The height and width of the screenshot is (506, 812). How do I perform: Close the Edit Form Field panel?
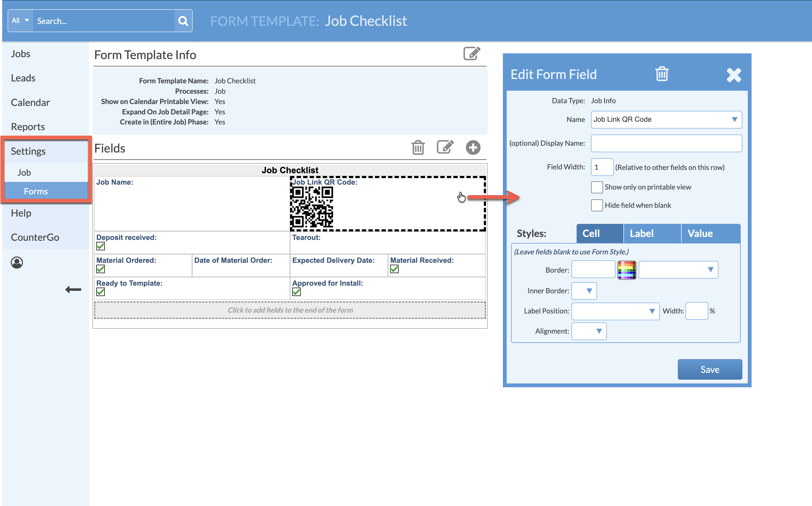(x=734, y=75)
